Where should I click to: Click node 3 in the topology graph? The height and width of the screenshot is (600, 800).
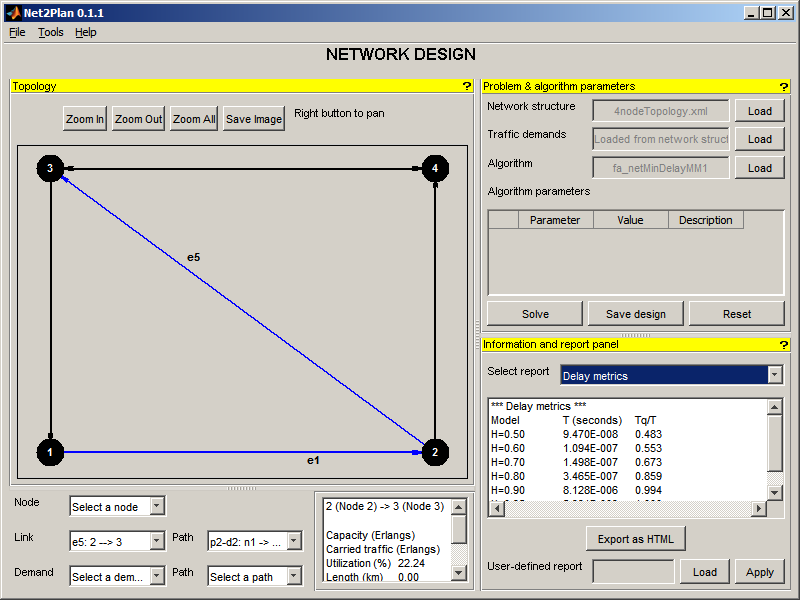pyautogui.click(x=50, y=168)
